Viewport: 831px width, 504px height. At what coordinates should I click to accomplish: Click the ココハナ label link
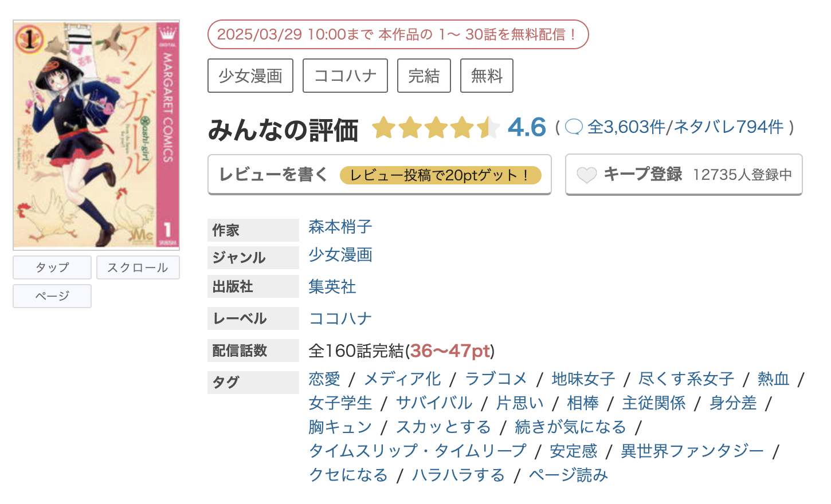pyautogui.click(x=340, y=317)
